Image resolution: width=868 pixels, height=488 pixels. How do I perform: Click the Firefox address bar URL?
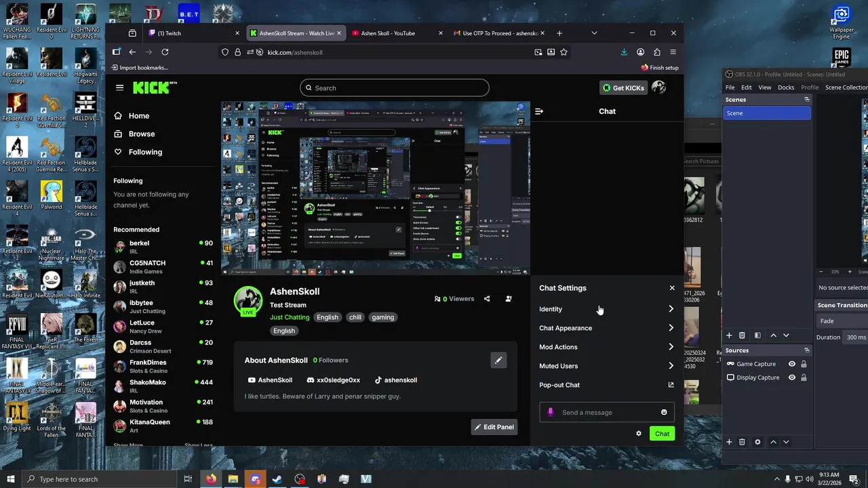pos(295,52)
